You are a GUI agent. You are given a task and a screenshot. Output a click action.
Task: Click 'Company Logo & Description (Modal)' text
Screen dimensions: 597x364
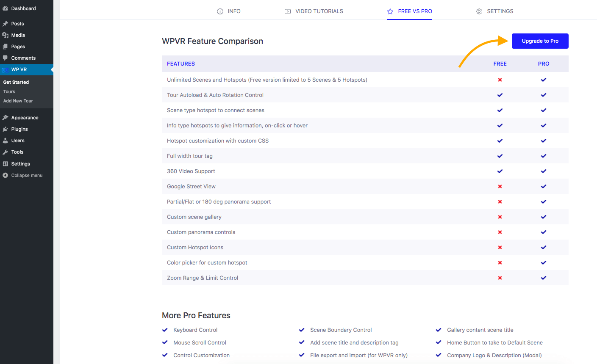pos(494,355)
